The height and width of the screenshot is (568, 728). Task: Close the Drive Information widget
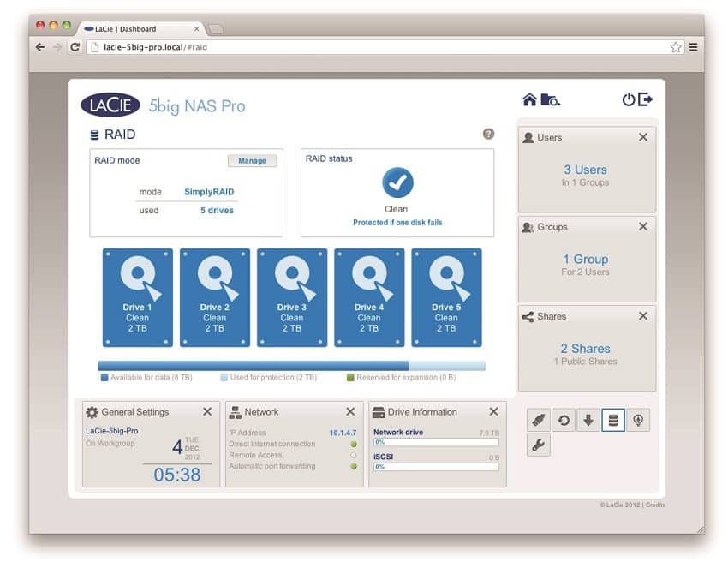pos(493,411)
